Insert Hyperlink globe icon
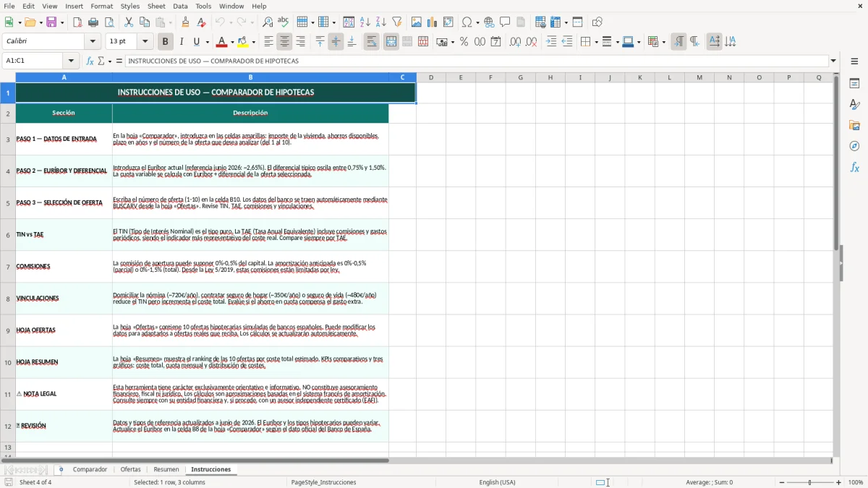Image resolution: width=868 pixels, height=488 pixels. click(x=489, y=22)
